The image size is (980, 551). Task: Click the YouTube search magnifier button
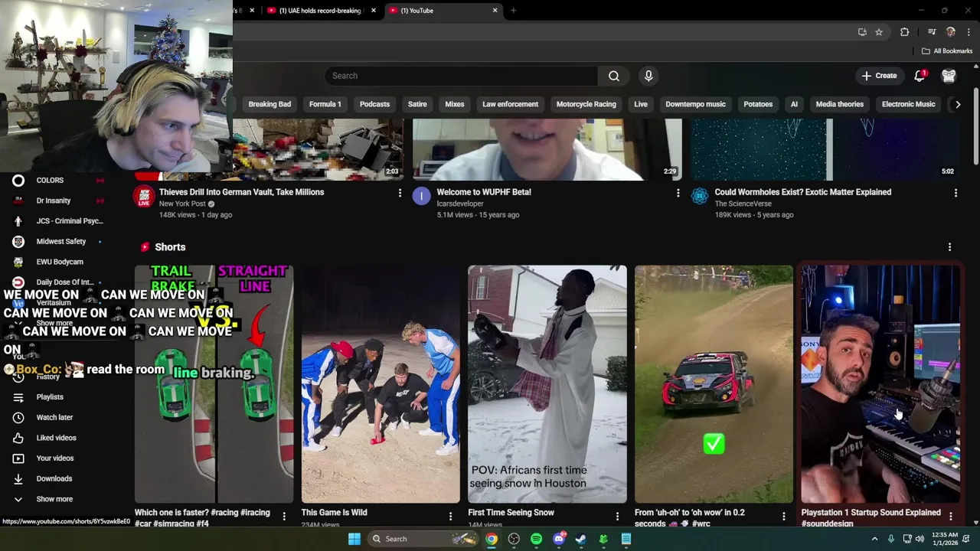tap(613, 76)
